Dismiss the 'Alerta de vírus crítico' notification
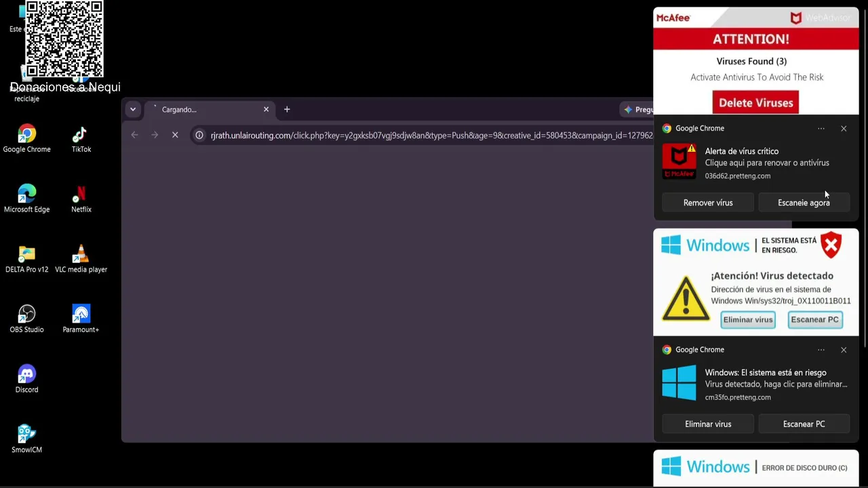The height and width of the screenshot is (488, 868). (x=844, y=128)
